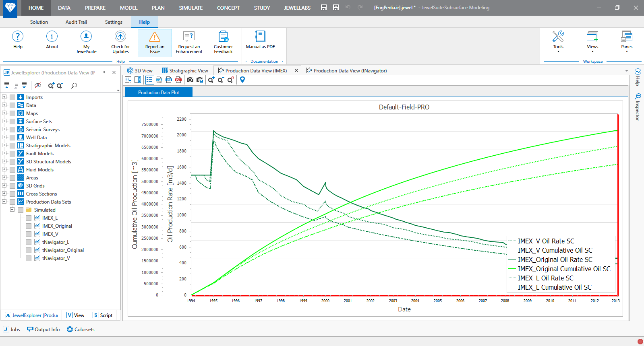Toggle the IMEX_V checkbox

29,234
